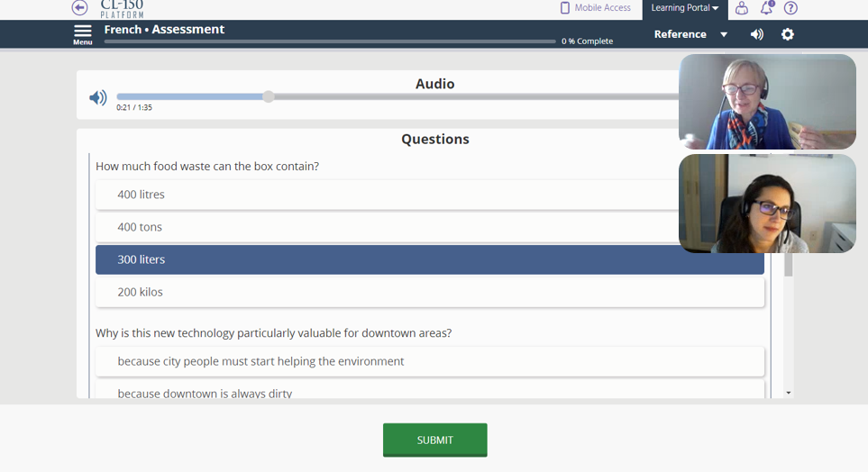
Task: Click the audio progress slider handle
Action: click(269, 96)
